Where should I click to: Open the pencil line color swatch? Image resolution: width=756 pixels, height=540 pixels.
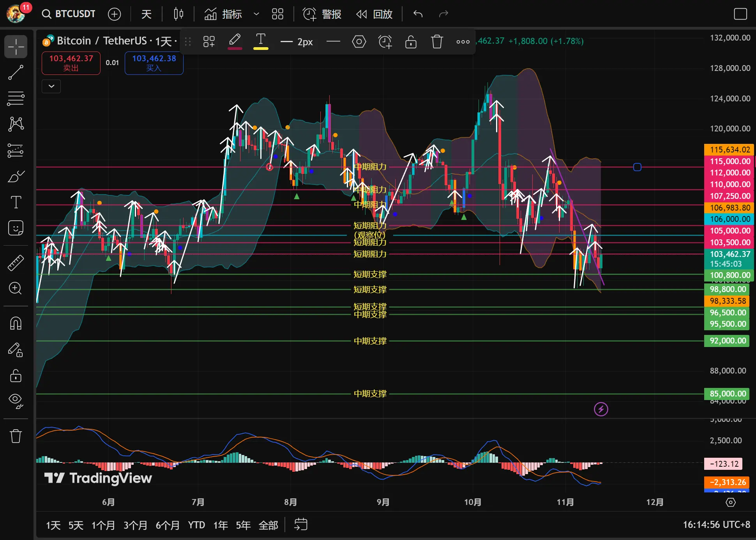click(235, 42)
